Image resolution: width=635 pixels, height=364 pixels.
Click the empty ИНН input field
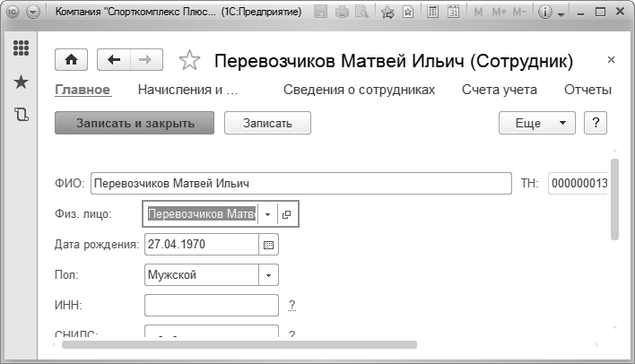click(x=212, y=306)
